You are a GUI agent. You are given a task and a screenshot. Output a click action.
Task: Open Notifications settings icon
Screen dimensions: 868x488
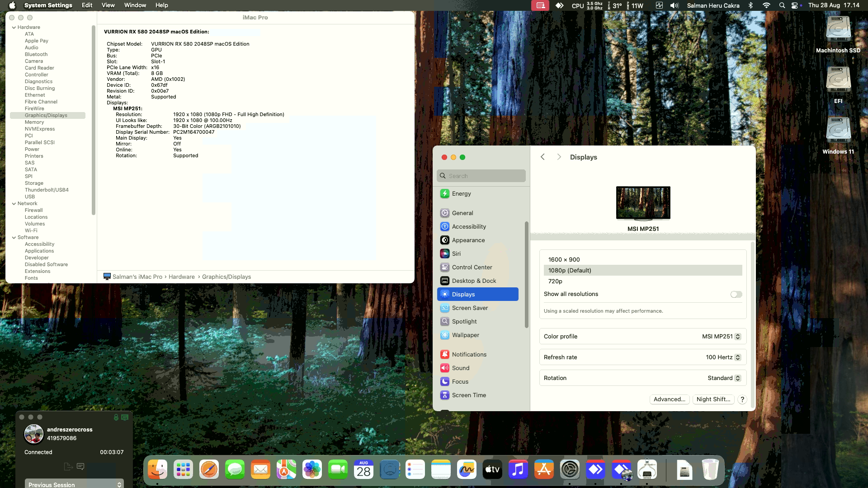(445, 355)
